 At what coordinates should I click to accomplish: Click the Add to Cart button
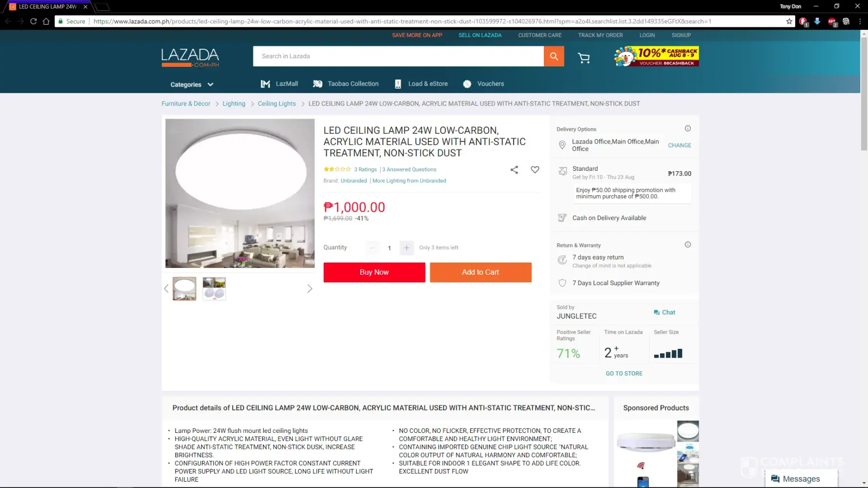[481, 272]
